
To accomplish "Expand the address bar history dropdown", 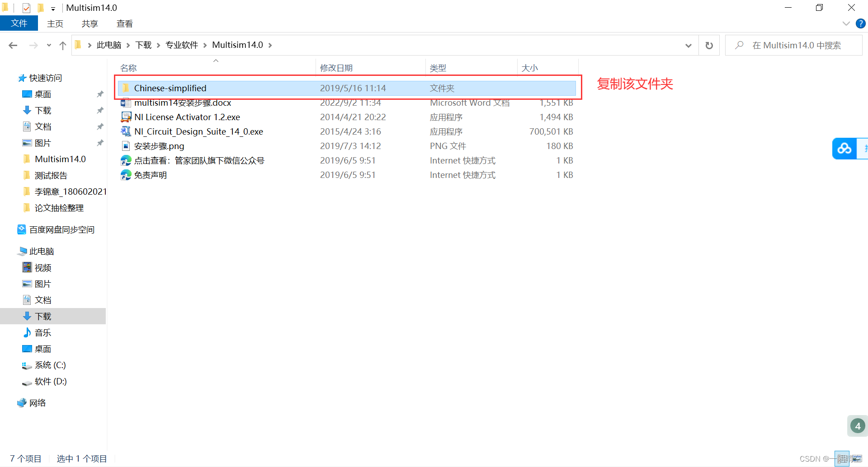I will [x=689, y=45].
